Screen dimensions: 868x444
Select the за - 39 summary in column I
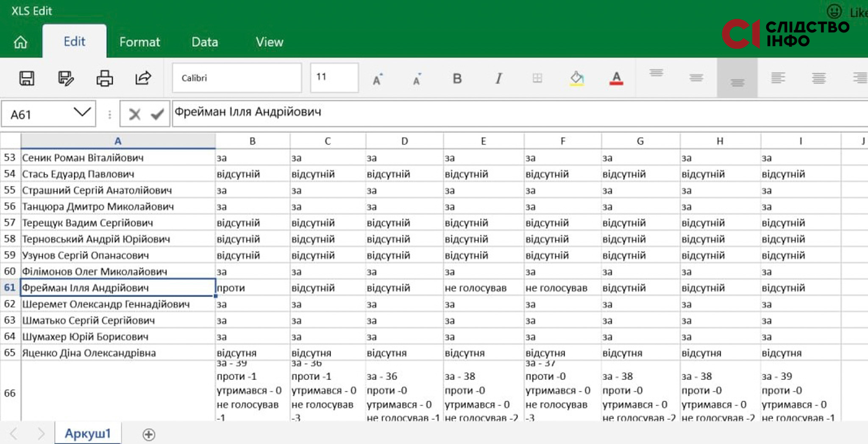point(801,391)
